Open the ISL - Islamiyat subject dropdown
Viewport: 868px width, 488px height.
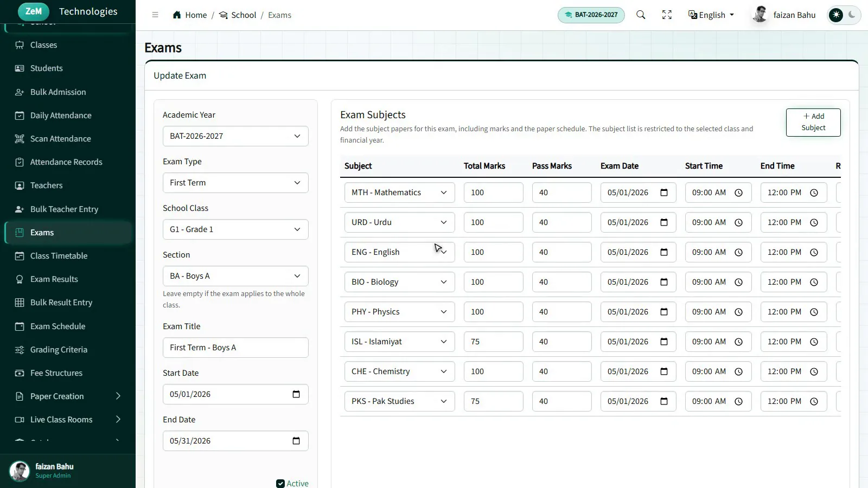399,342
